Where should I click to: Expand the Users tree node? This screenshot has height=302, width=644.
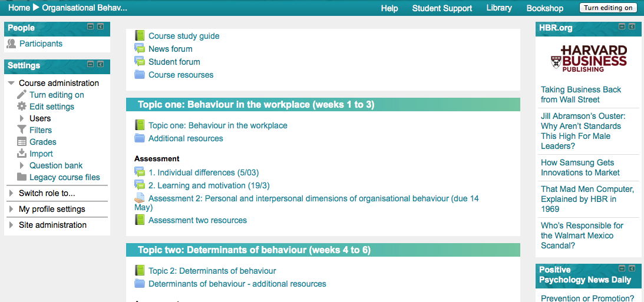click(22, 118)
